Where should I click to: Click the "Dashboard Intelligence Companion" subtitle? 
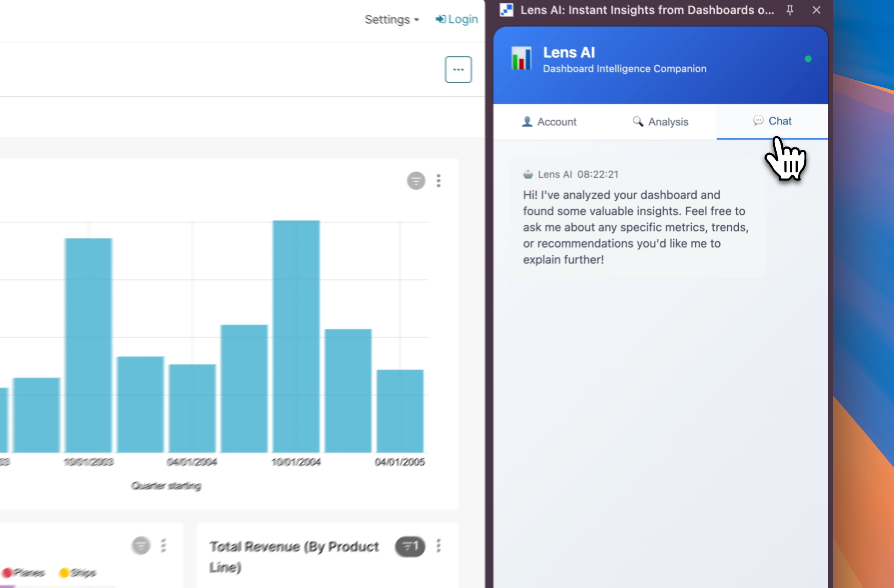pos(625,69)
